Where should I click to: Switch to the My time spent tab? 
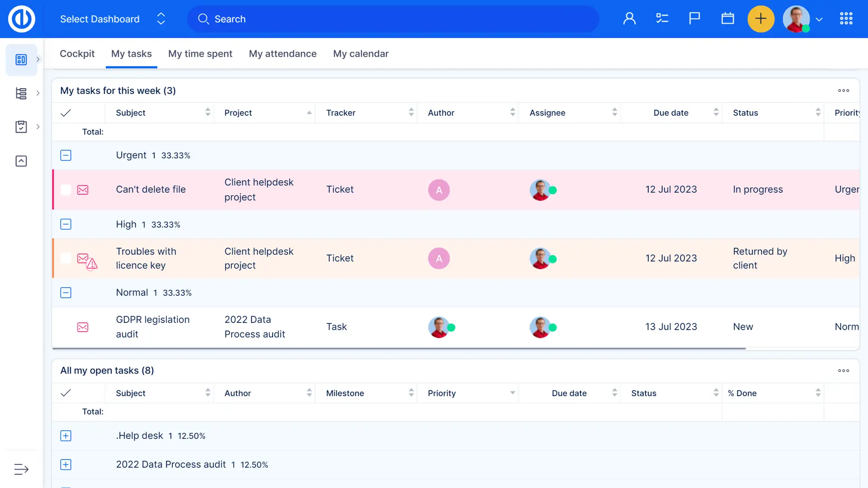tap(200, 54)
